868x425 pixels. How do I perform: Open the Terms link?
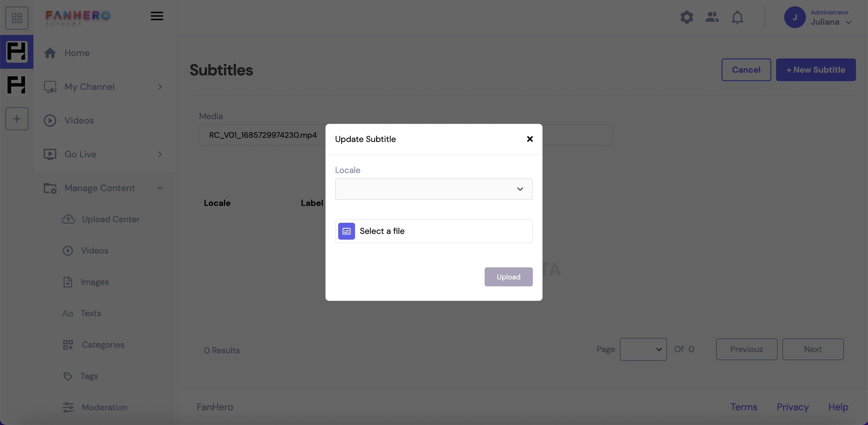(x=744, y=407)
